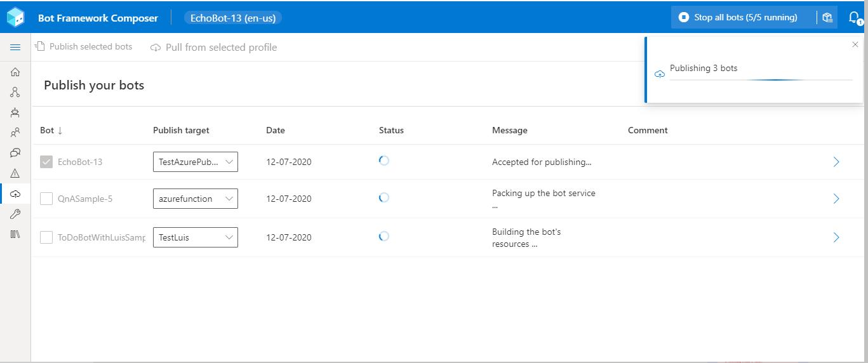Click Publish selected bots button

[x=84, y=46]
